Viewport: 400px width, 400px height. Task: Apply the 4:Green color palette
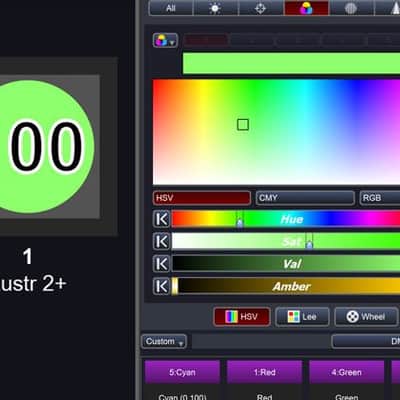[347, 372]
